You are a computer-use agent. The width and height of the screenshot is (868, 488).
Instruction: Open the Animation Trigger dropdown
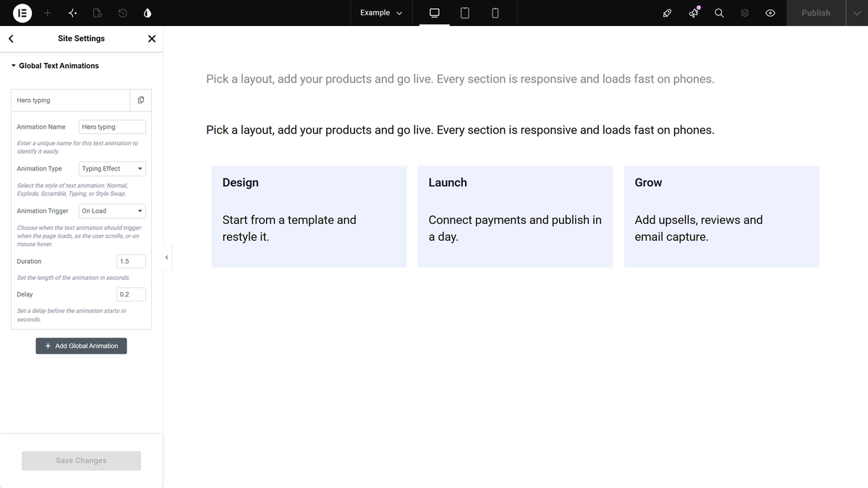[112, 211]
